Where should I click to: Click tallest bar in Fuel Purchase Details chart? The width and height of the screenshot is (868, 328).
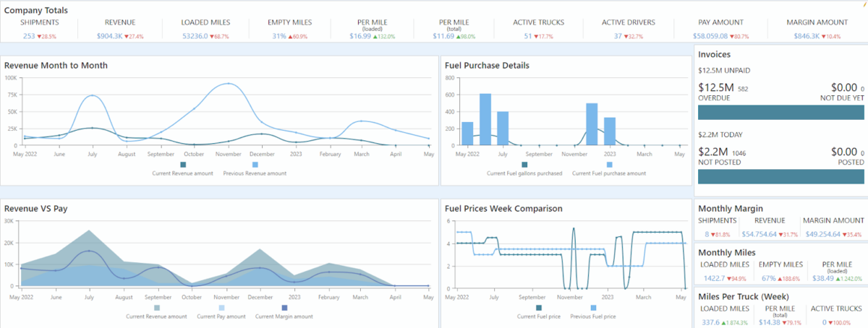485,119
